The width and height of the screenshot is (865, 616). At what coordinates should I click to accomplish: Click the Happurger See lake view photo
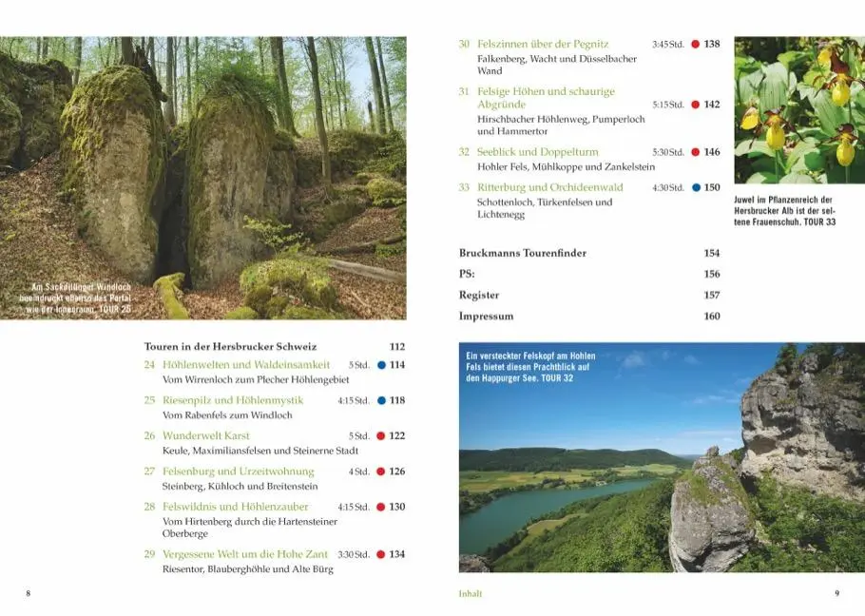point(662,457)
